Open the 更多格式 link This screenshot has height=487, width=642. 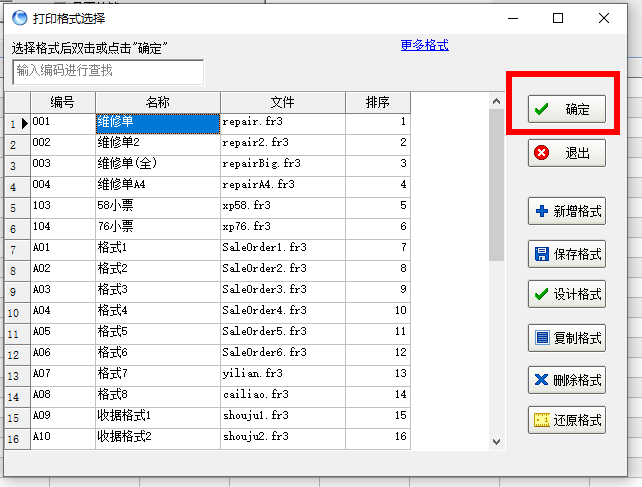(425, 45)
